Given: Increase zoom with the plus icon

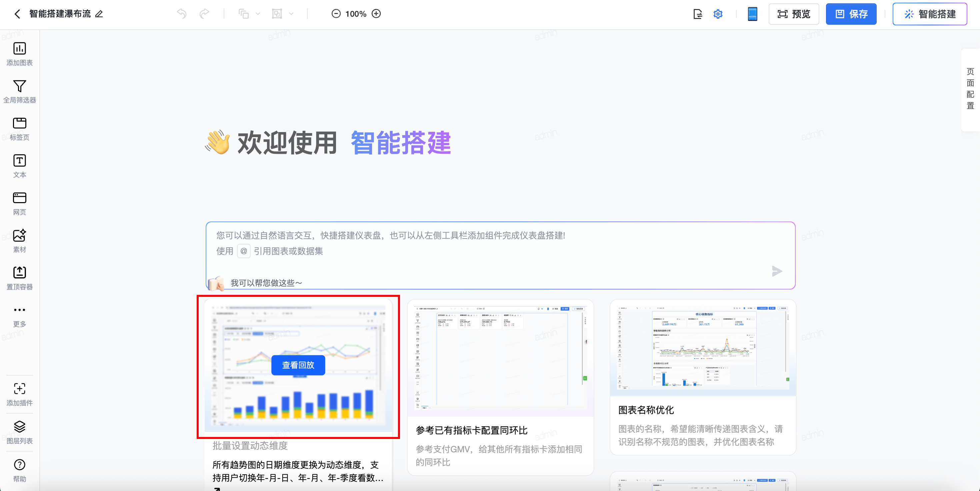Looking at the screenshot, I should pyautogui.click(x=376, y=14).
